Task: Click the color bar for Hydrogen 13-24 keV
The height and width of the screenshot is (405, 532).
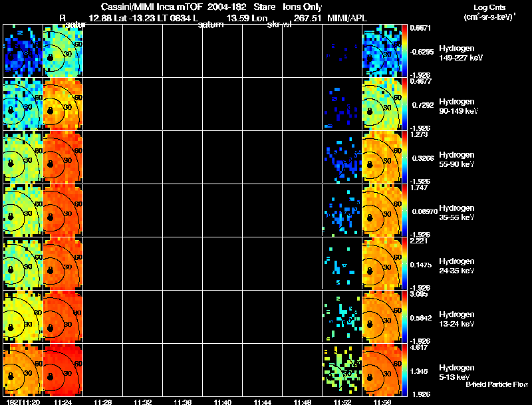Action: pos(404,317)
